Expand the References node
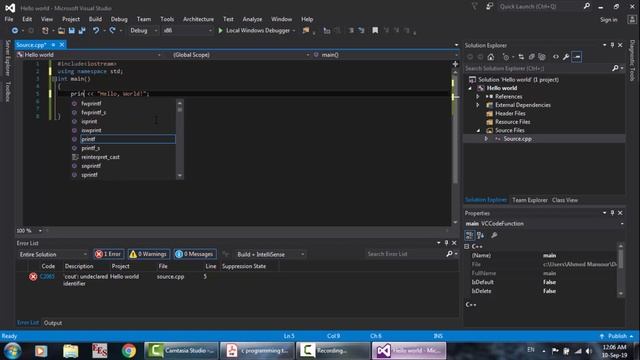This screenshot has height=360, width=640. (x=478, y=97)
